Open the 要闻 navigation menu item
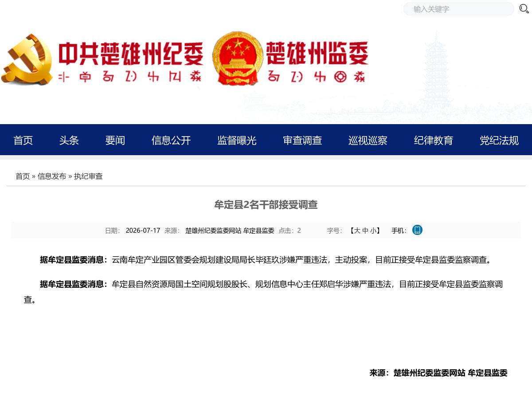This screenshot has height=399, width=532. [x=115, y=141]
